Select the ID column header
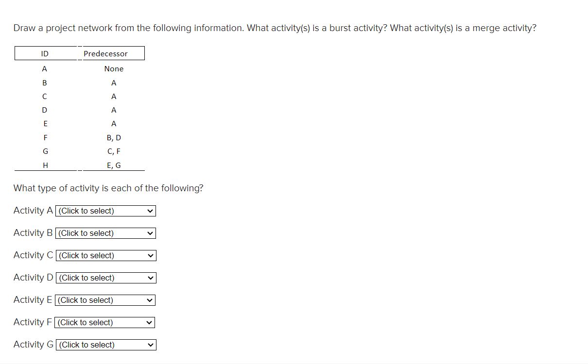Screen dimensions: 588x364 (x=45, y=53)
